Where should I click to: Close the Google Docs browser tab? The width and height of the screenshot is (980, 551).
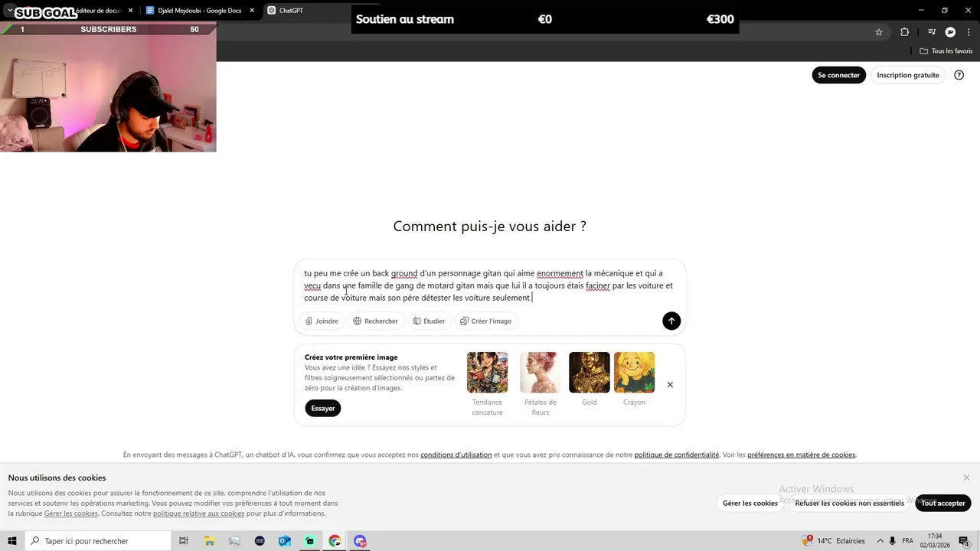coord(252,11)
